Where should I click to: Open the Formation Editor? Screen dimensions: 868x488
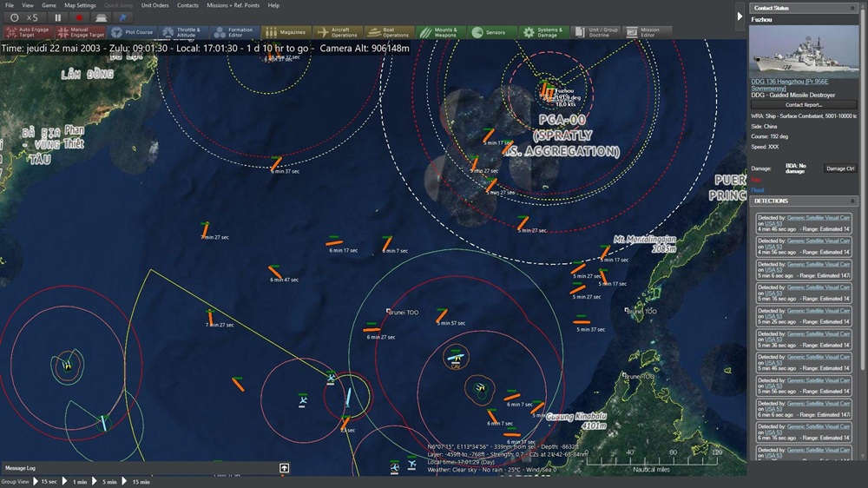click(x=234, y=32)
